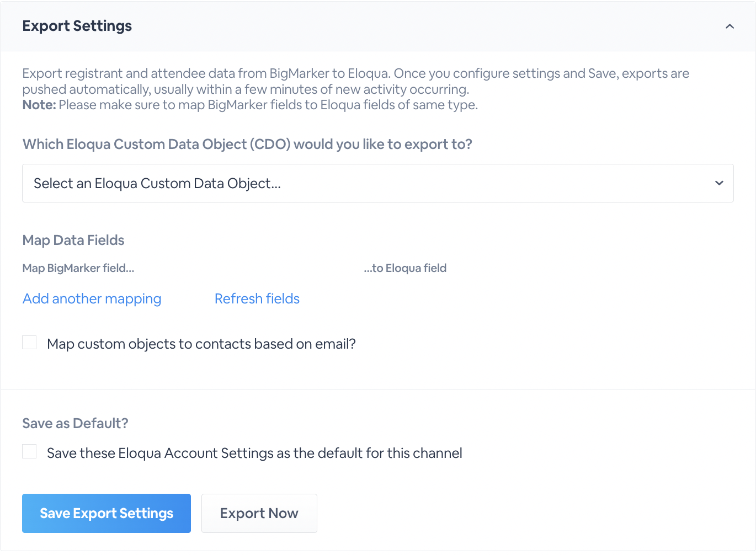Uncheck Save these Eloqua Account Settings option
The image size is (756, 555).
pyautogui.click(x=29, y=451)
